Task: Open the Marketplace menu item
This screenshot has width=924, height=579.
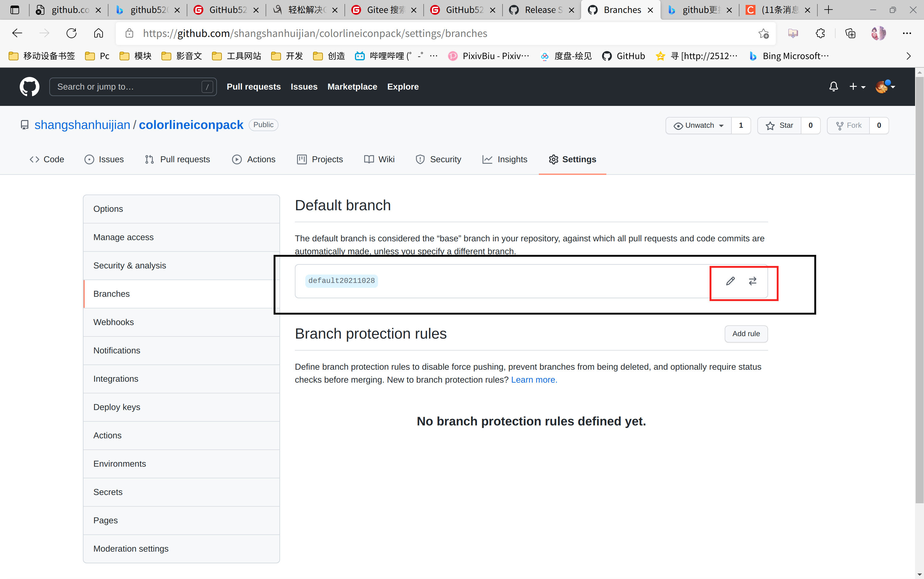Action: coord(352,86)
